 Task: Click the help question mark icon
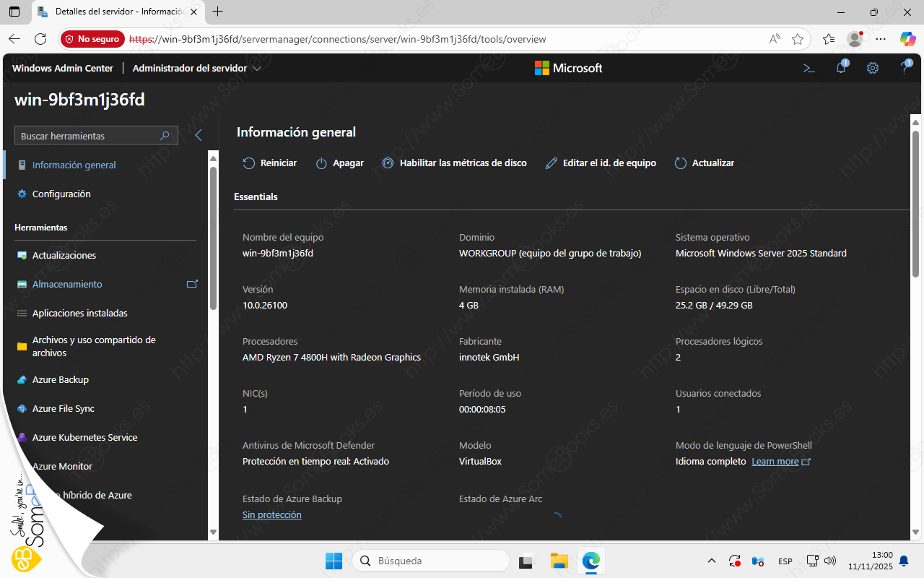click(905, 68)
